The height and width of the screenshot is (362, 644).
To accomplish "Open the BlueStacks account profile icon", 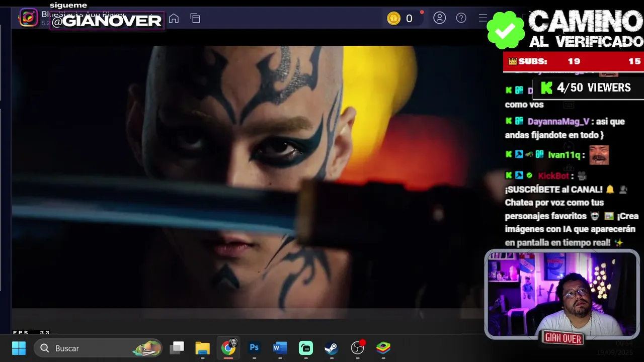I will 440,18.
